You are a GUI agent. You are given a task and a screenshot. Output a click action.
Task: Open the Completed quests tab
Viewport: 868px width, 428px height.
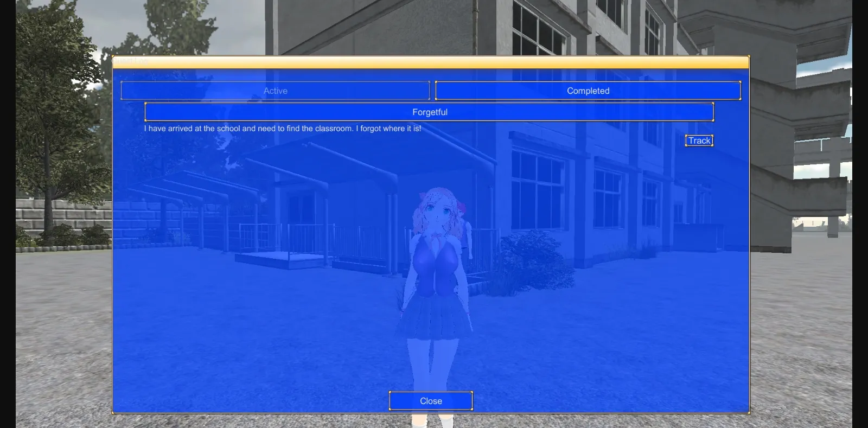588,91
